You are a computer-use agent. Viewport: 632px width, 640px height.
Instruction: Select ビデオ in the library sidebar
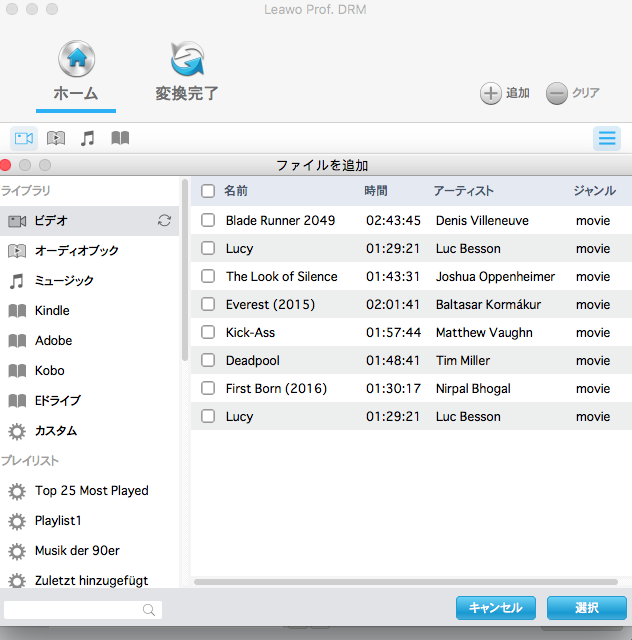(x=89, y=221)
